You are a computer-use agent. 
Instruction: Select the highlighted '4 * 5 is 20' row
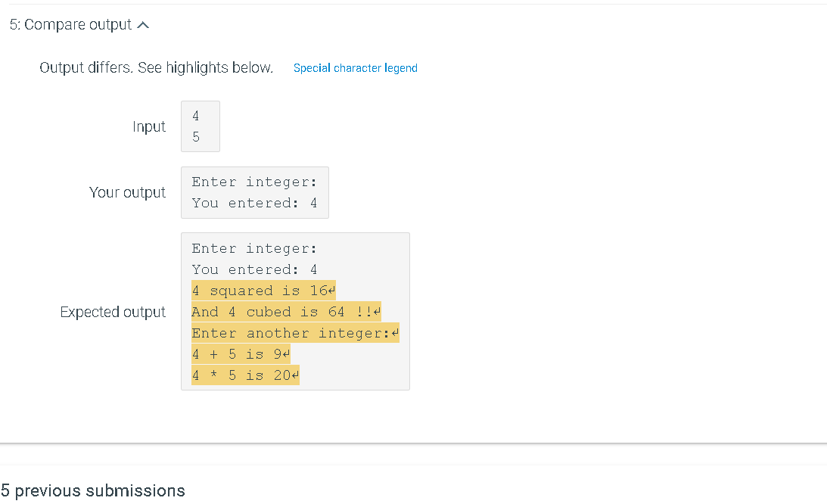coord(241,375)
